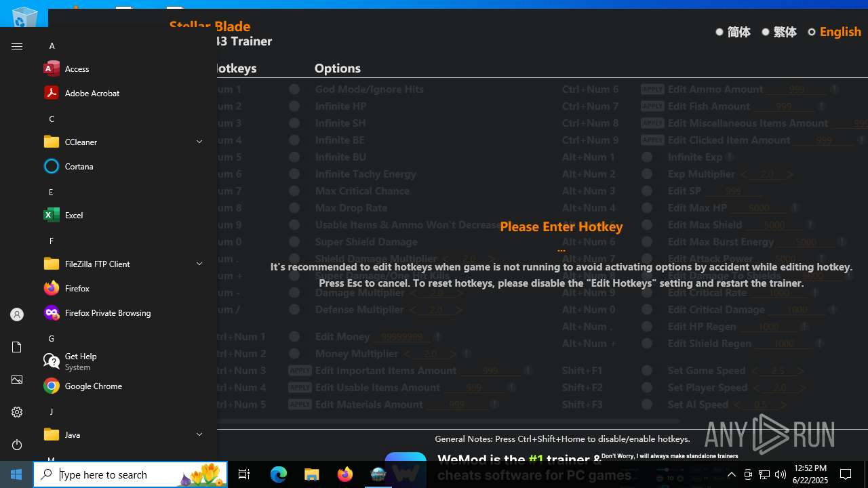Click the Power icon in Start sidebar

17,445
